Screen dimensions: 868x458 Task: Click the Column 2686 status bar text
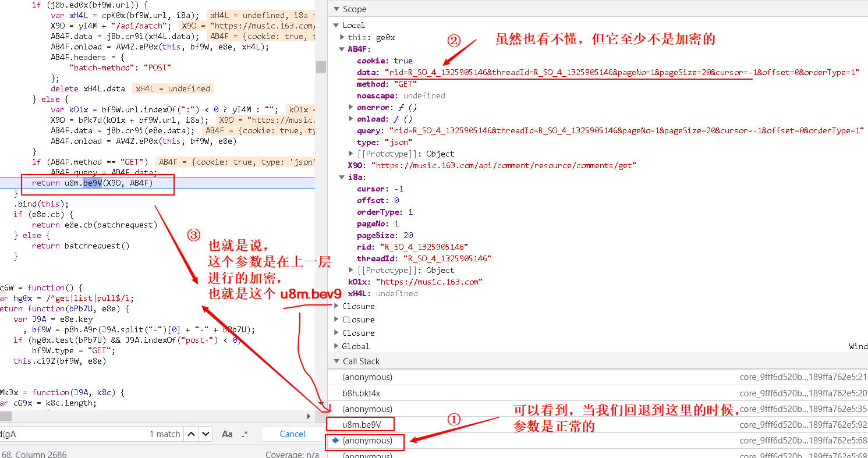[41, 454]
